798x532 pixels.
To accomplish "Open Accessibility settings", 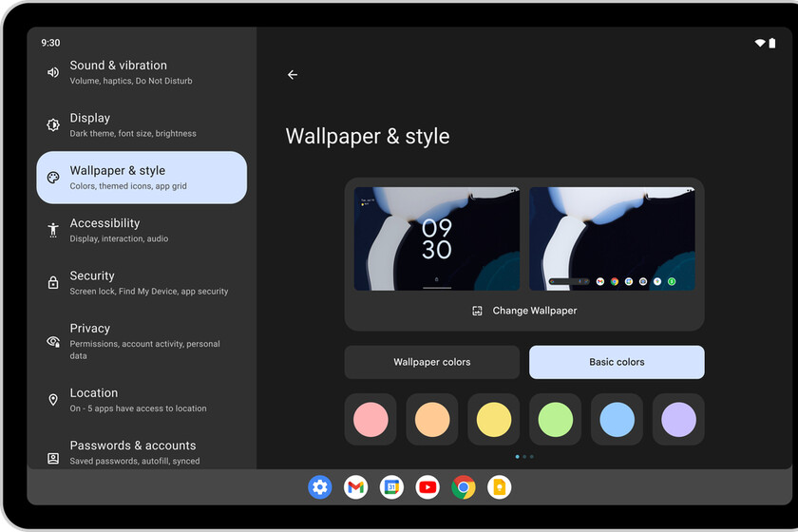I will [142, 230].
